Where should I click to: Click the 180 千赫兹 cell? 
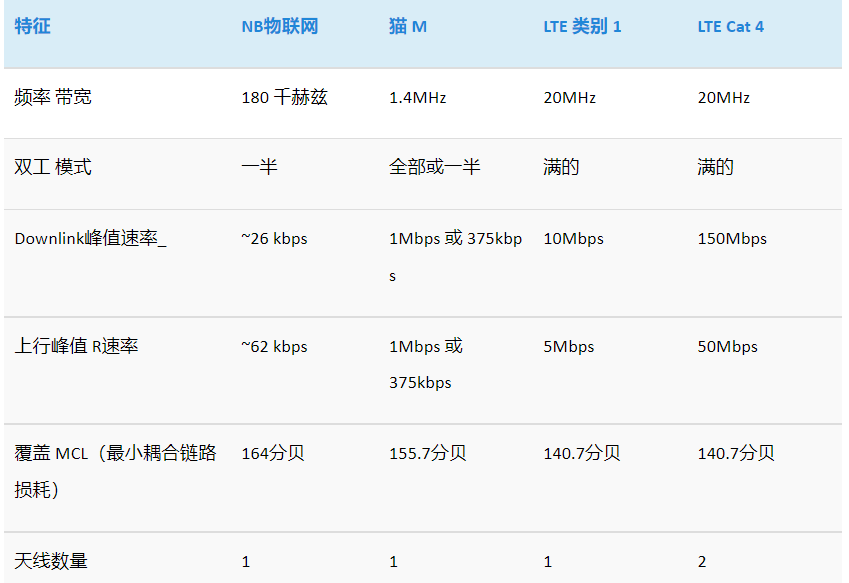[x=284, y=97]
